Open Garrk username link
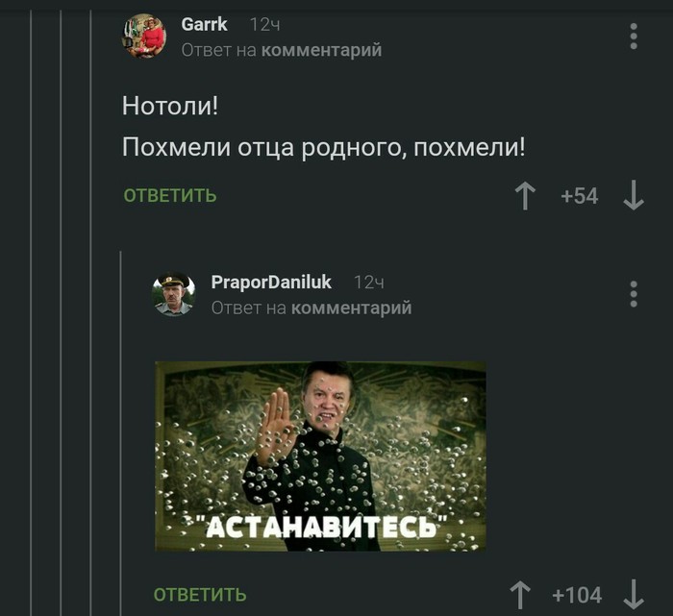Screen dimensions: 673x616 [204, 24]
